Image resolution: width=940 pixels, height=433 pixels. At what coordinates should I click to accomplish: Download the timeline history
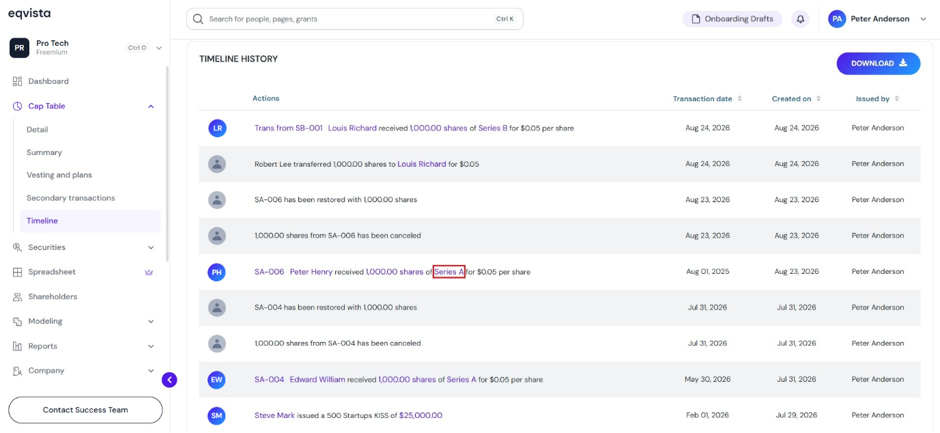(x=878, y=64)
